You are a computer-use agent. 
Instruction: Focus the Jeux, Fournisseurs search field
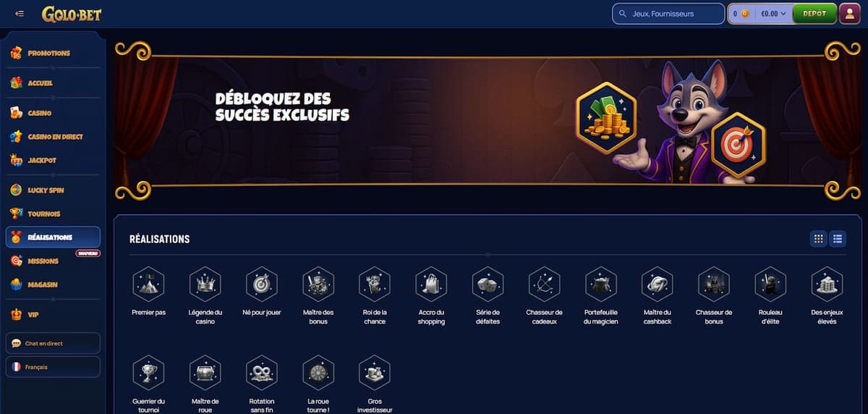(x=668, y=14)
